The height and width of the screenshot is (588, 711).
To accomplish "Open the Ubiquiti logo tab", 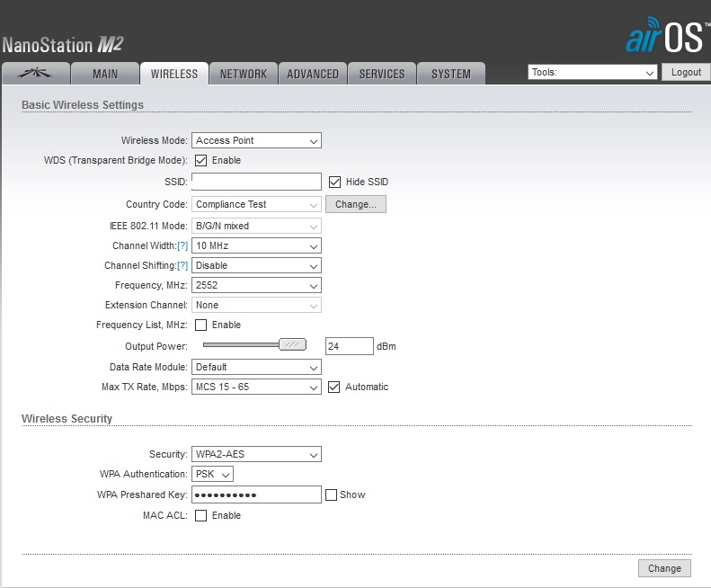I will (x=37, y=74).
